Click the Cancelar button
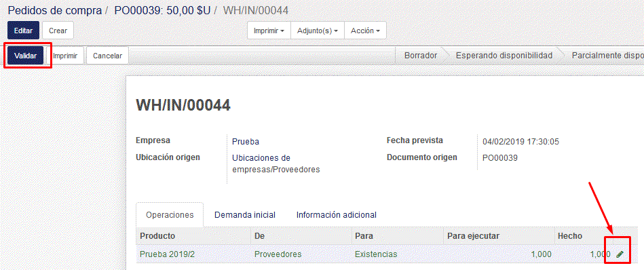644x270 pixels. coord(108,56)
